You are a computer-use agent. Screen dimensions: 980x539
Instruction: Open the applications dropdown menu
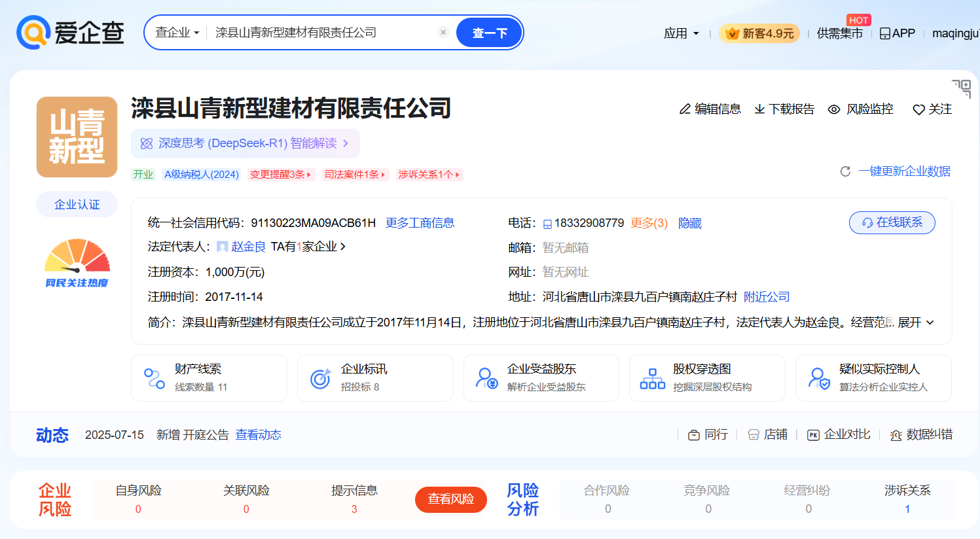click(681, 33)
